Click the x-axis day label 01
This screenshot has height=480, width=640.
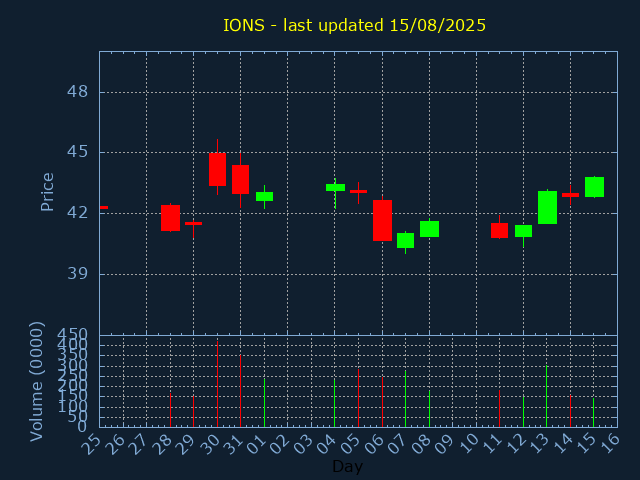pos(256,444)
